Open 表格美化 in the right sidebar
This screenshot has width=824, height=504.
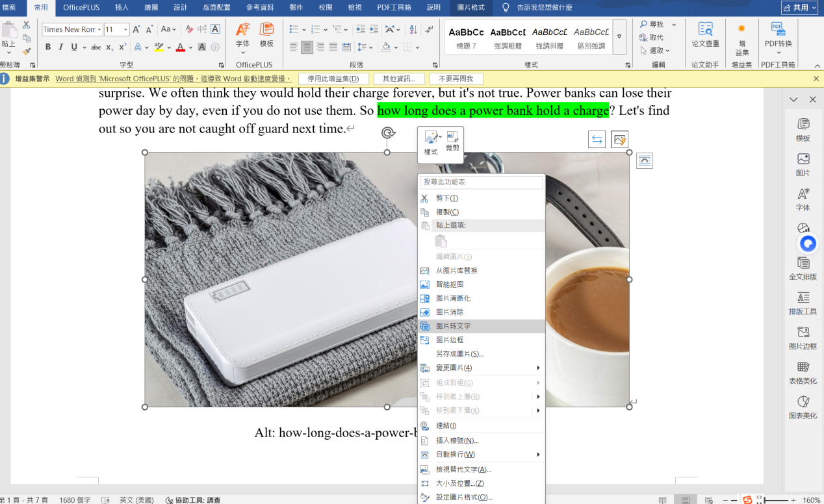coord(803,373)
